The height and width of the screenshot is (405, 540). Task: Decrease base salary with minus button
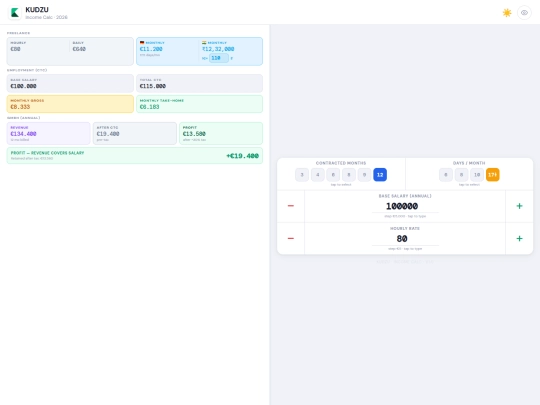(291, 206)
